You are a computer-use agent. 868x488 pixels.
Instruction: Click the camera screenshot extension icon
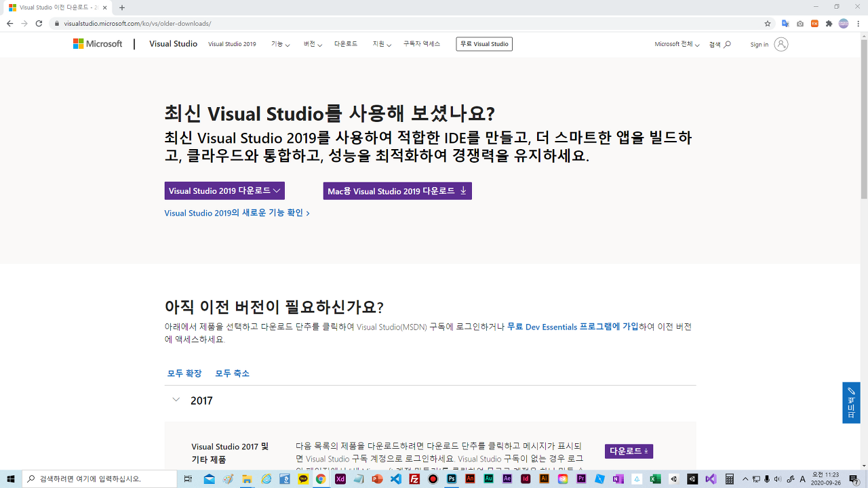pyautogui.click(x=800, y=23)
